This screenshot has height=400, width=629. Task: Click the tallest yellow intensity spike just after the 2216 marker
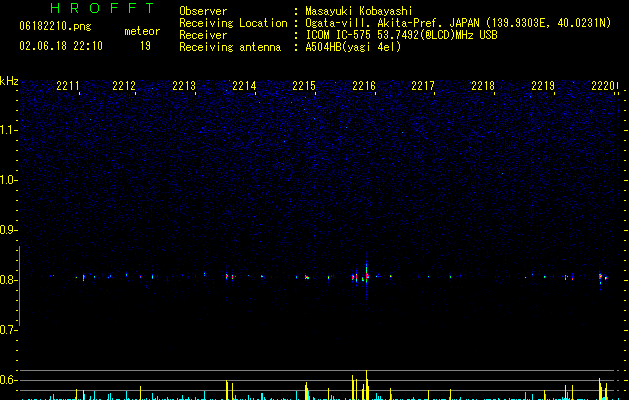point(366,385)
